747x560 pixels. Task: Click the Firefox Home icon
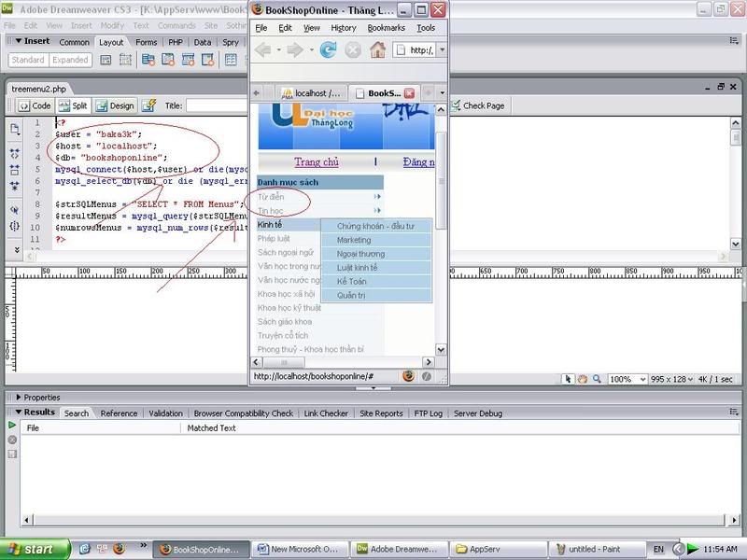378,49
